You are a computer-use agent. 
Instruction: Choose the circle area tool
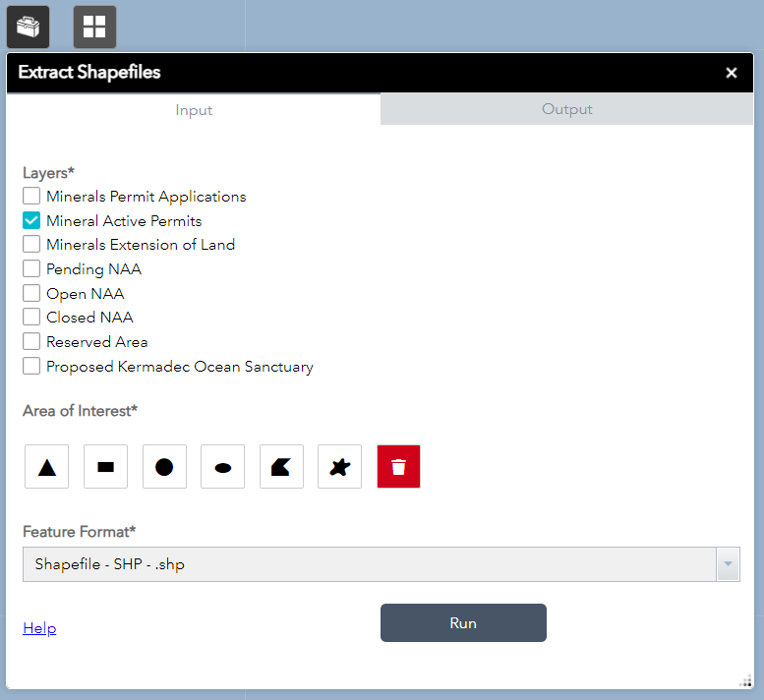click(x=164, y=467)
